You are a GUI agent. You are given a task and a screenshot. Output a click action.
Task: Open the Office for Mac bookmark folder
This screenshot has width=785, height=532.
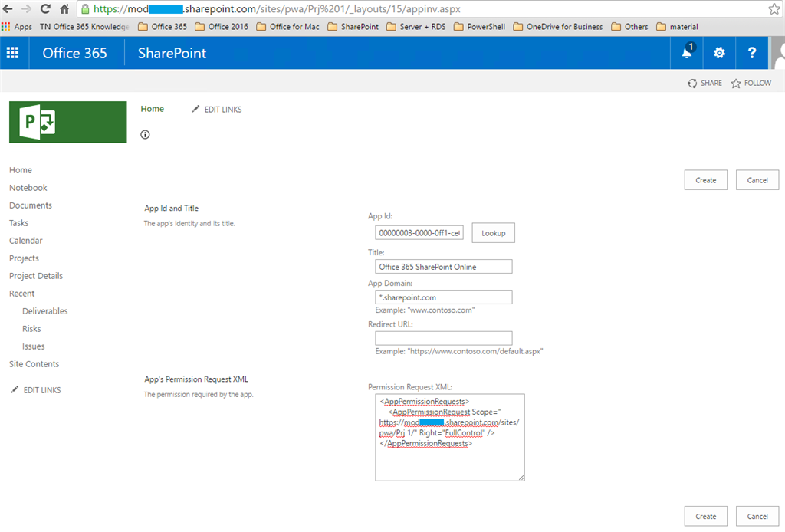pos(288,27)
